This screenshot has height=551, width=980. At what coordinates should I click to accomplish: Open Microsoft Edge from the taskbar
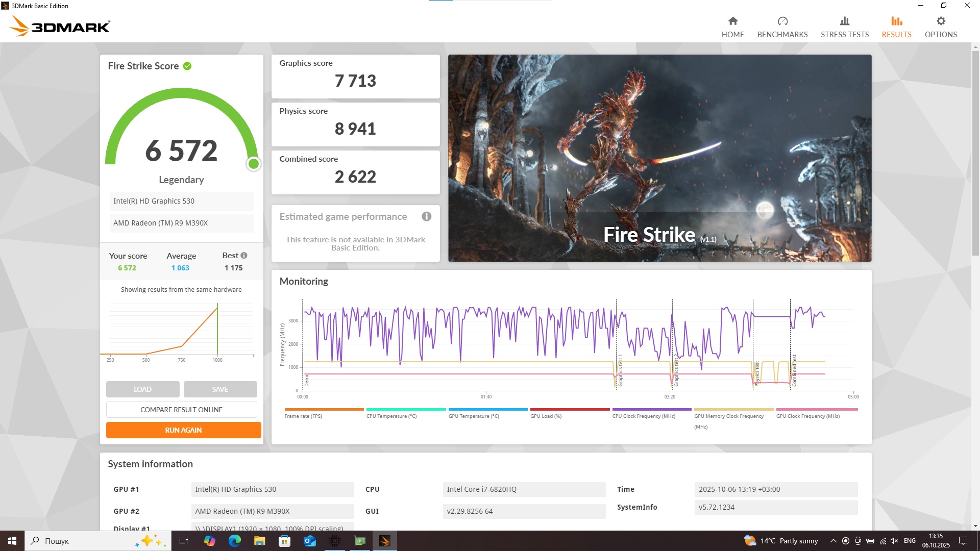click(234, 541)
